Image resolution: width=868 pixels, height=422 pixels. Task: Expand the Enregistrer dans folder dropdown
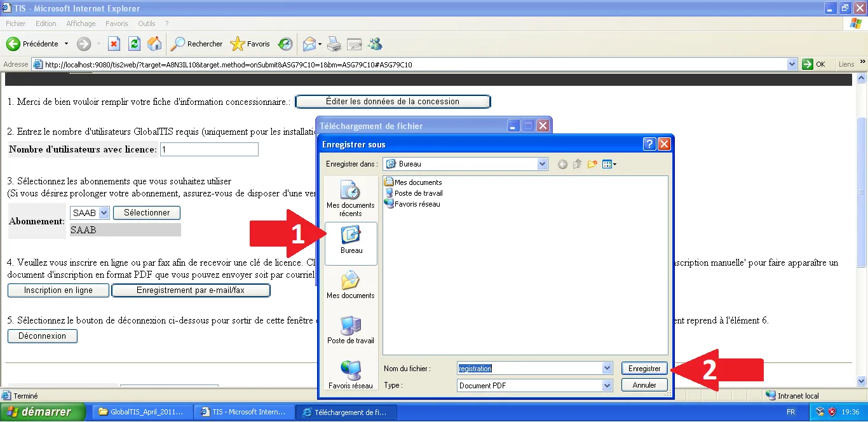(x=542, y=163)
